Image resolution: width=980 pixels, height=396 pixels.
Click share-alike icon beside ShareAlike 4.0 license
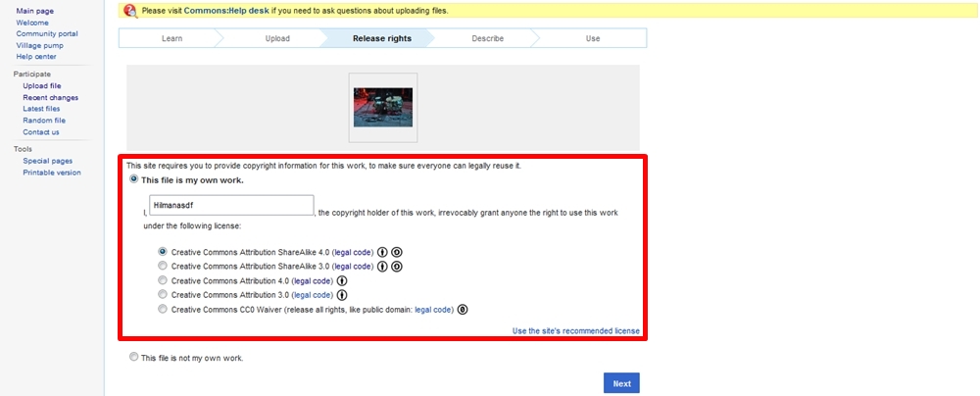397,252
